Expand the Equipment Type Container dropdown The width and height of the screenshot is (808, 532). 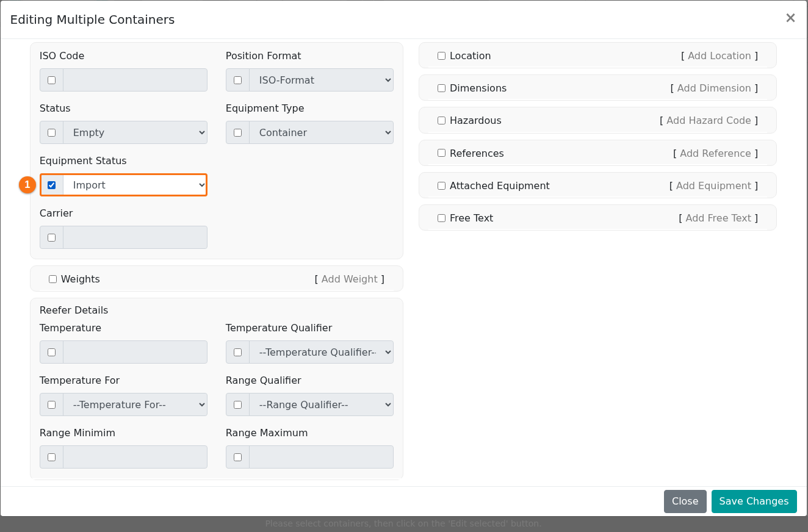pos(321,132)
